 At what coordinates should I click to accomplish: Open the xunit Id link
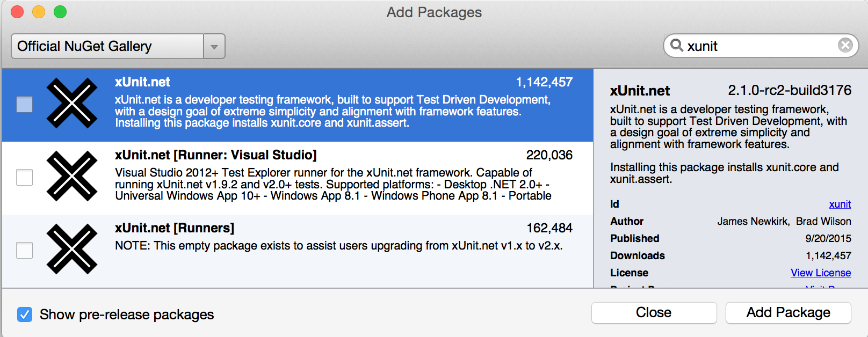pyautogui.click(x=840, y=204)
